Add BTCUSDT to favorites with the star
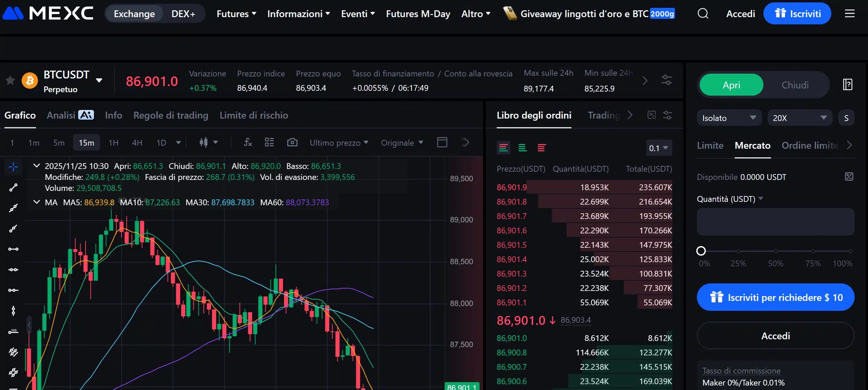Viewport: 868px width, 390px height. click(10, 80)
